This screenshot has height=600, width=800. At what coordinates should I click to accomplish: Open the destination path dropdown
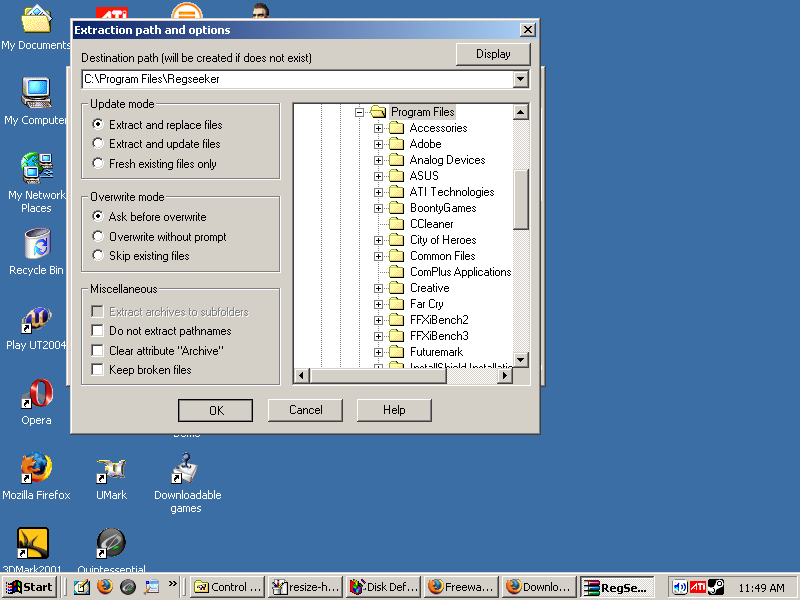pyautogui.click(x=520, y=79)
